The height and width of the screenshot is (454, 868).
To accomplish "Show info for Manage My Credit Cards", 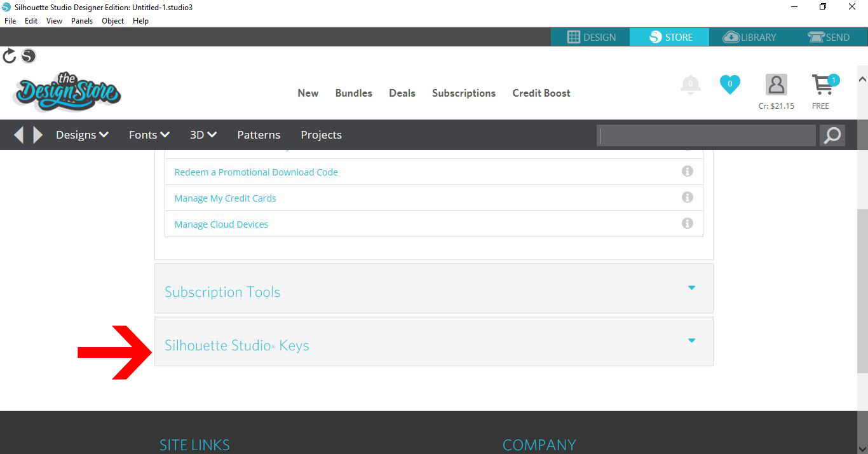I will pyautogui.click(x=687, y=198).
